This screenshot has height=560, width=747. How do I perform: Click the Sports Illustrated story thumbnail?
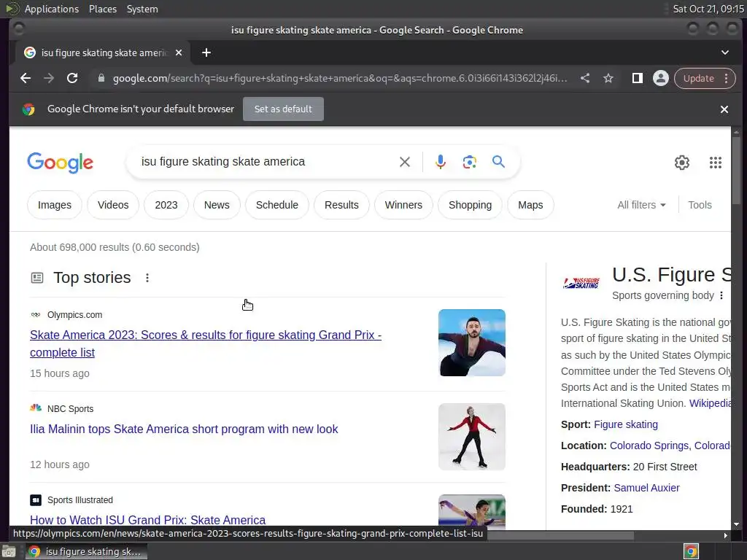[472, 512]
